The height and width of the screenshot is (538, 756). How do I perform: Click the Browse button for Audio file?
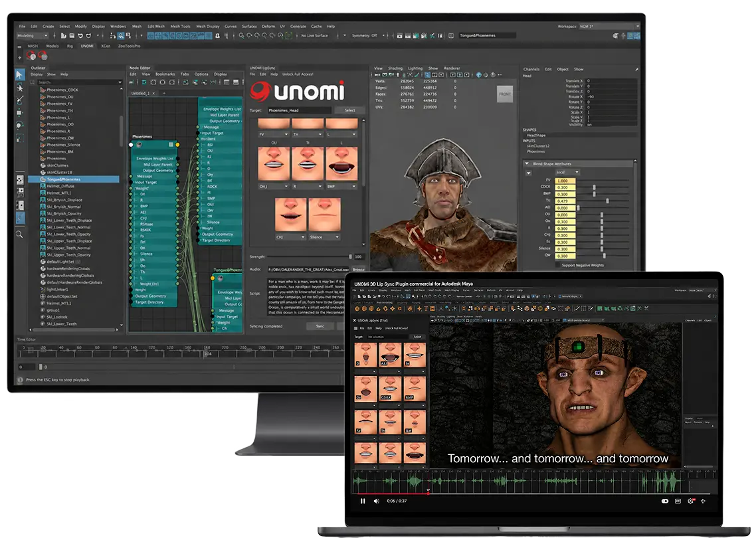[358, 270]
